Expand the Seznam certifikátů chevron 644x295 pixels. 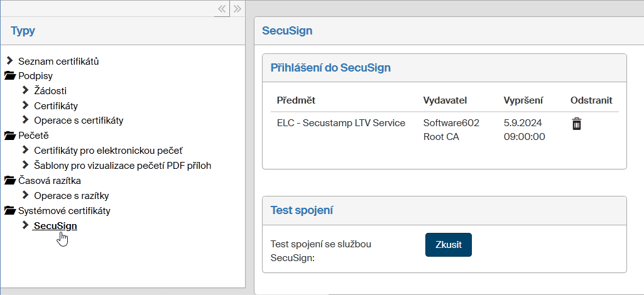coord(9,61)
